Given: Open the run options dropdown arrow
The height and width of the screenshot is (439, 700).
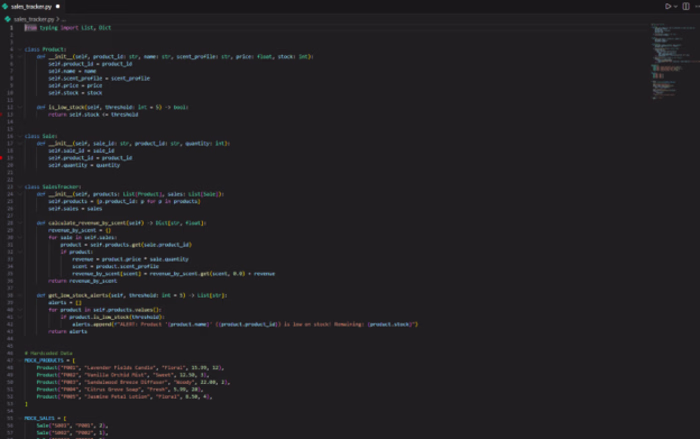Looking at the screenshot, I should 675,6.
